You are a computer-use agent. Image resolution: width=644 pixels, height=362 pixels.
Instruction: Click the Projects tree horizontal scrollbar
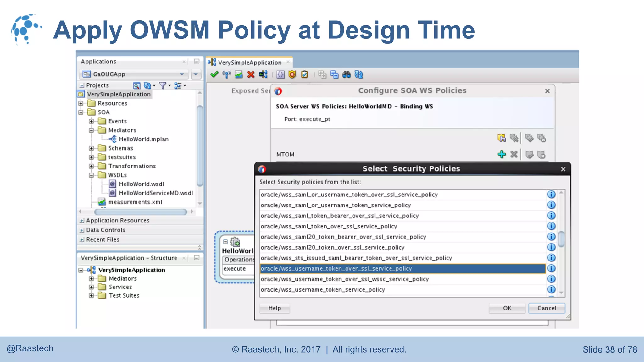click(141, 212)
